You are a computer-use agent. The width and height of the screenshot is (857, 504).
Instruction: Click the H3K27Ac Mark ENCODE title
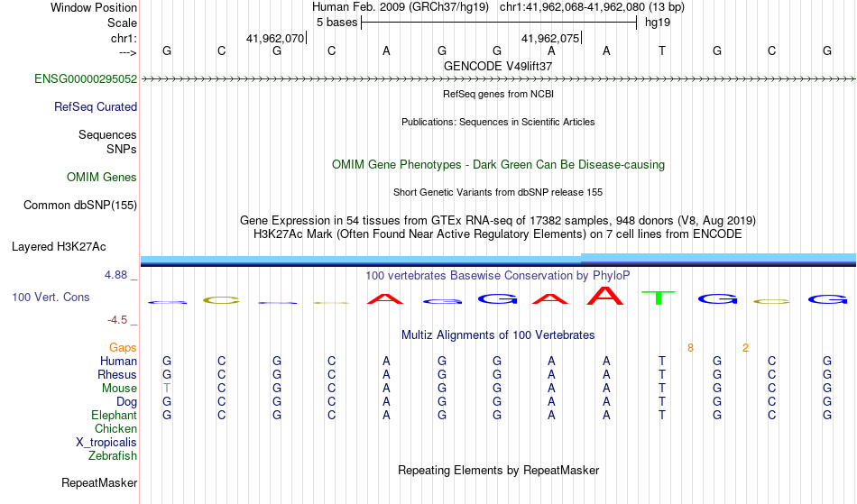point(498,234)
